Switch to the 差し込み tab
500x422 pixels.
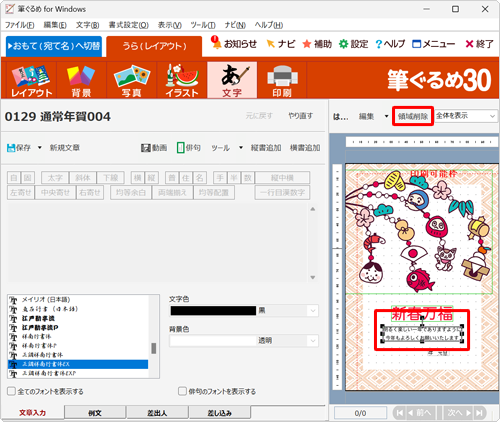[x=220, y=413]
